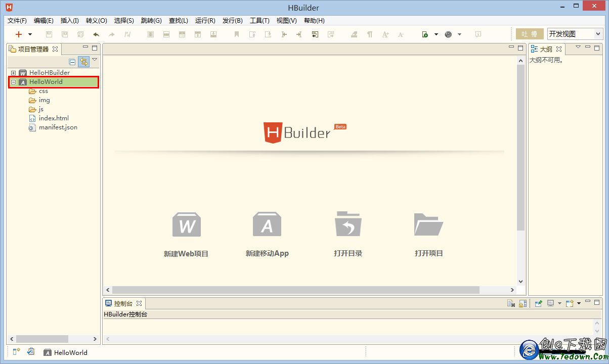
Task: Select the HelloHBuilder project
Action: point(50,73)
